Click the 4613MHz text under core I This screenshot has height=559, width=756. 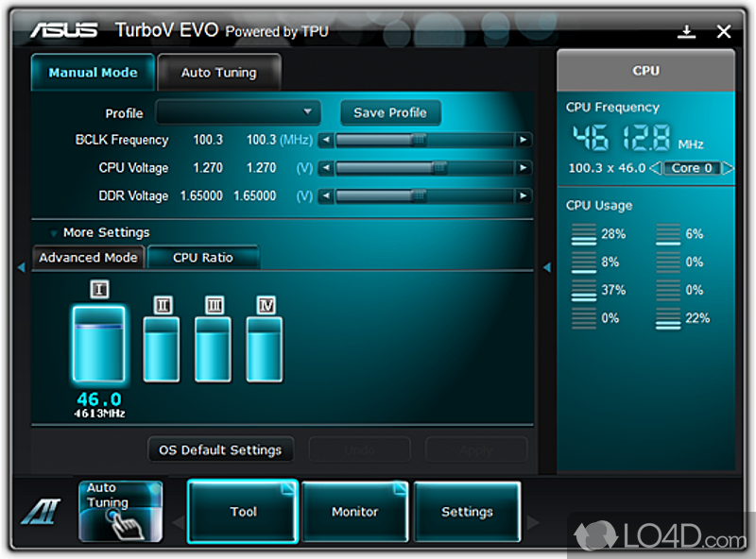pyautogui.click(x=99, y=414)
